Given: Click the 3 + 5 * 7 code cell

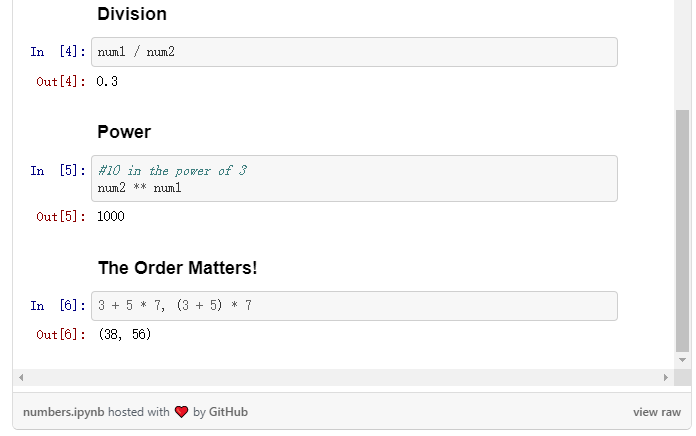Looking at the screenshot, I should (x=354, y=306).
